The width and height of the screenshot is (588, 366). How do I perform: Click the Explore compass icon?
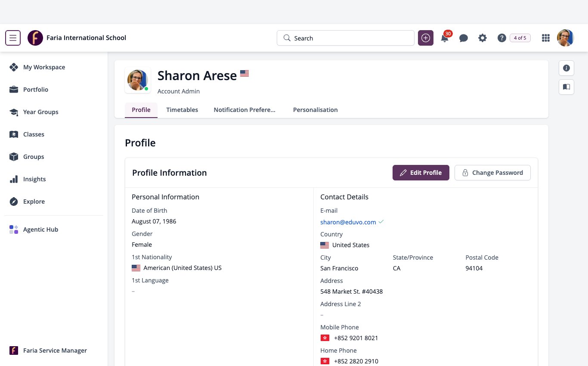14,202
